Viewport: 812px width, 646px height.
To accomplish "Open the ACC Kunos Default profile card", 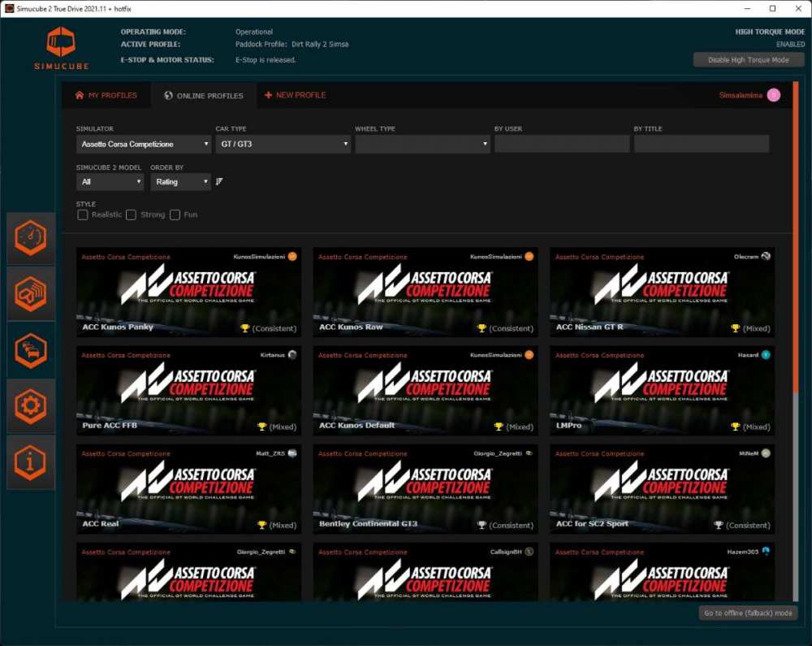I will click(x=425, y=391).
